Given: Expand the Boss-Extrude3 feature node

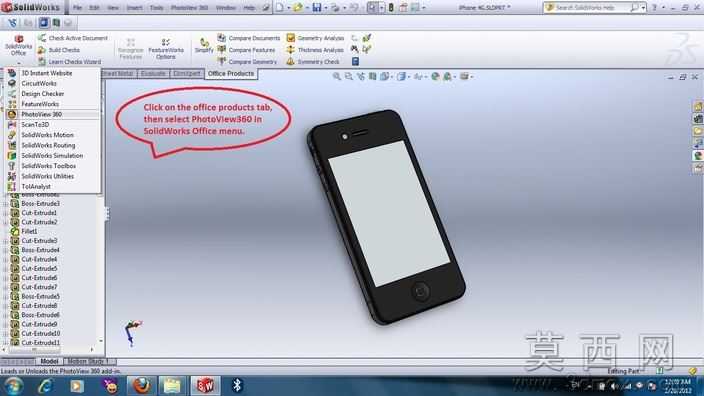Looking at the screenshot, I should pos(5,204).
